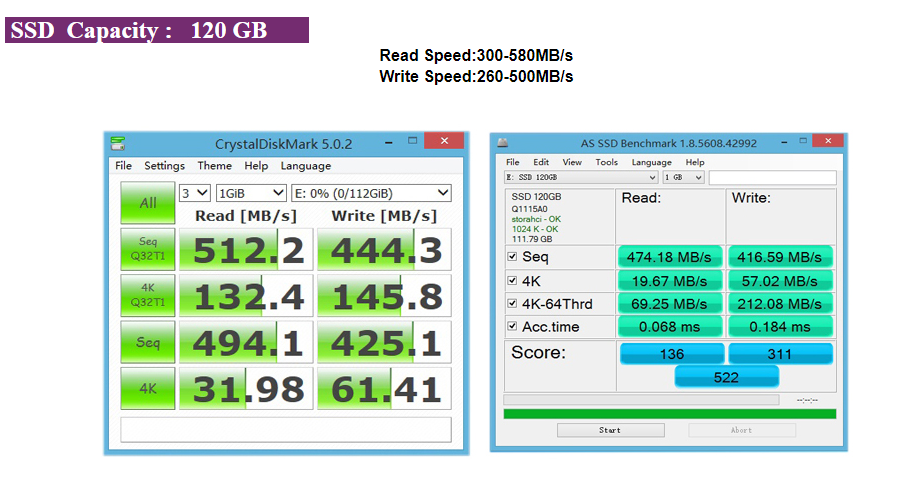Click the 512.2 Seq Q32T1 read result
This screenshot has width=904, height=481.
[x=246, y=249]
